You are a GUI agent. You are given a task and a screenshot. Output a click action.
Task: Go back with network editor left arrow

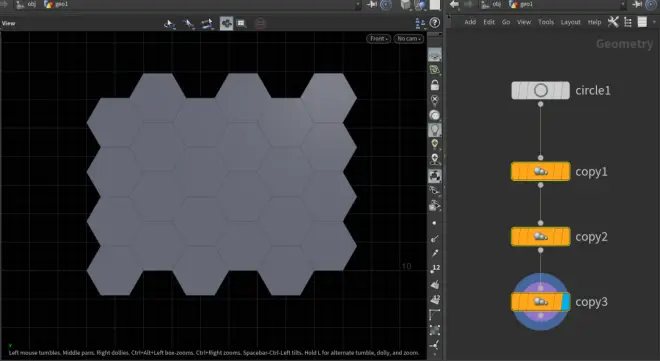click(x=454, y=4)
